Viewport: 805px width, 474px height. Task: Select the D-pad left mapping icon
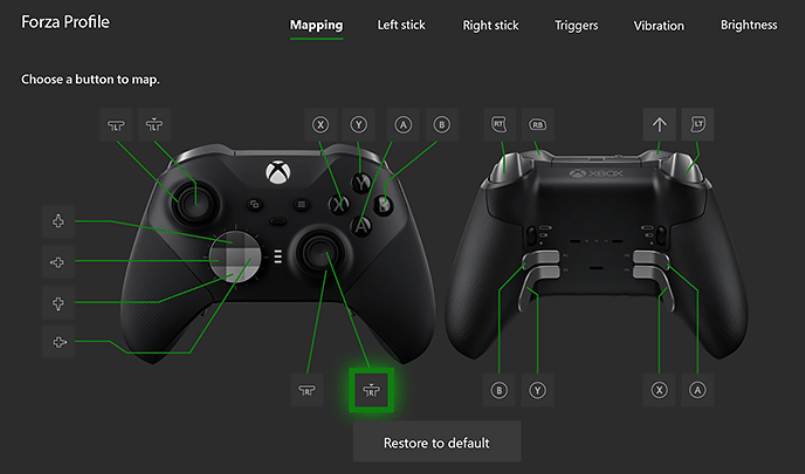pyautogui.click(x=59, y=262)
